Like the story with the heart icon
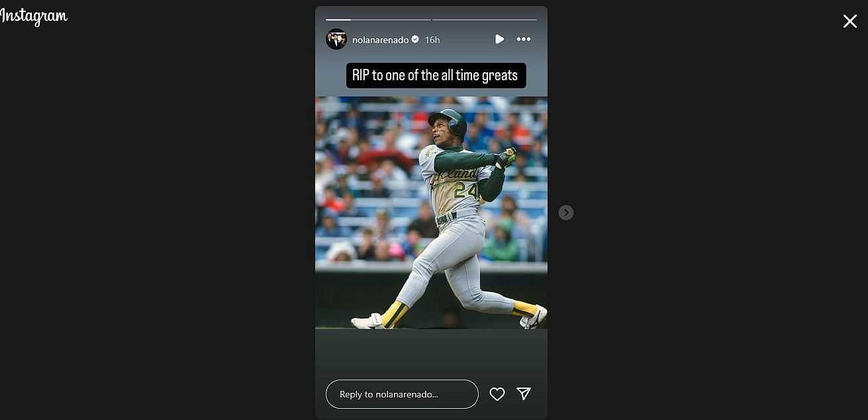The image size is (868, 420). point(497,394)
